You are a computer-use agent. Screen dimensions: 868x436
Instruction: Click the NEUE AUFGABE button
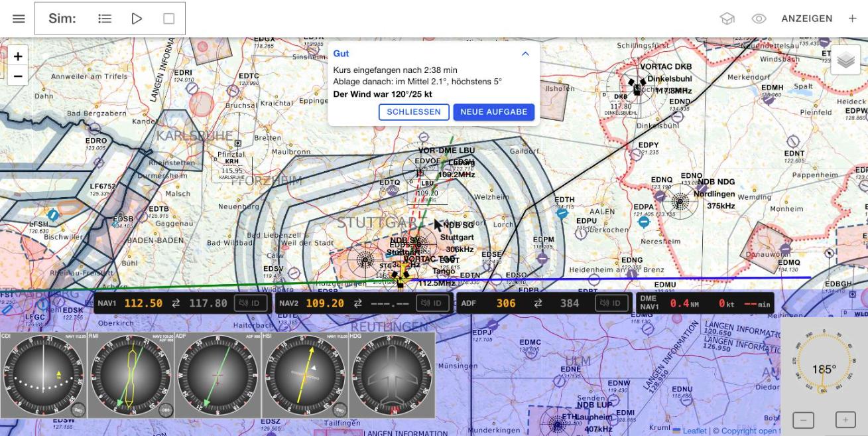point(494,112)
